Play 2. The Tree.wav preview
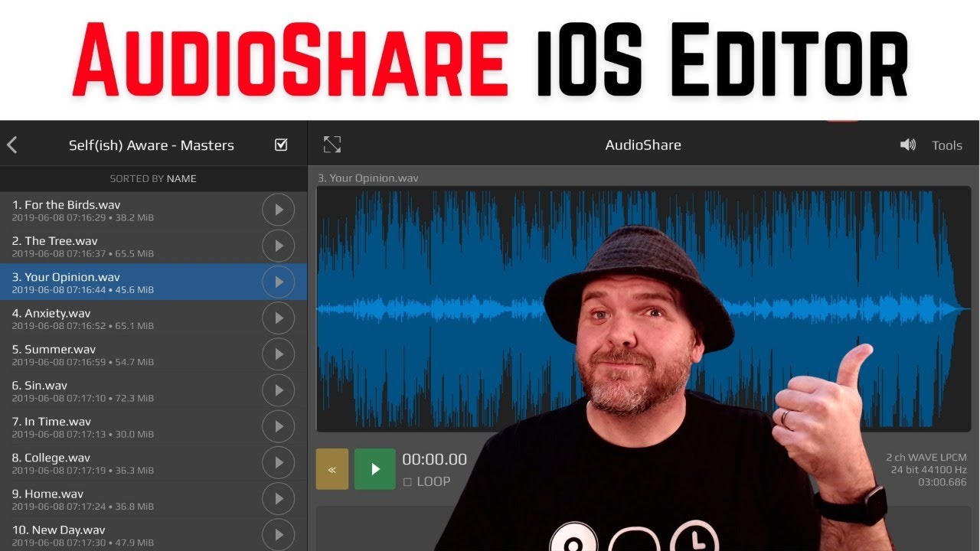 click(278, 246)
